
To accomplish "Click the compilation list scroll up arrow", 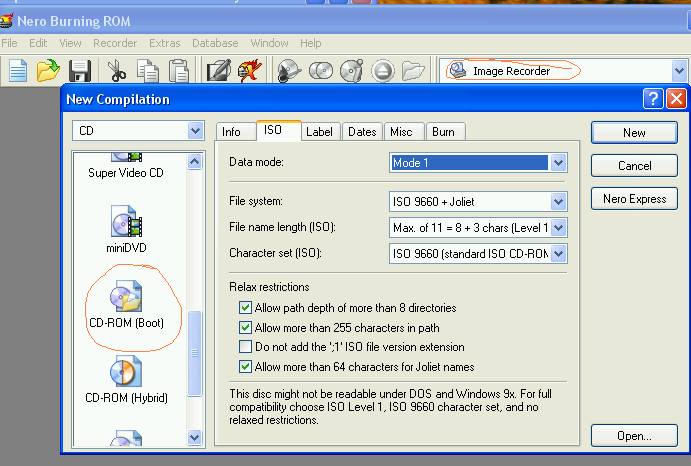I will click(x=194, y=162).
